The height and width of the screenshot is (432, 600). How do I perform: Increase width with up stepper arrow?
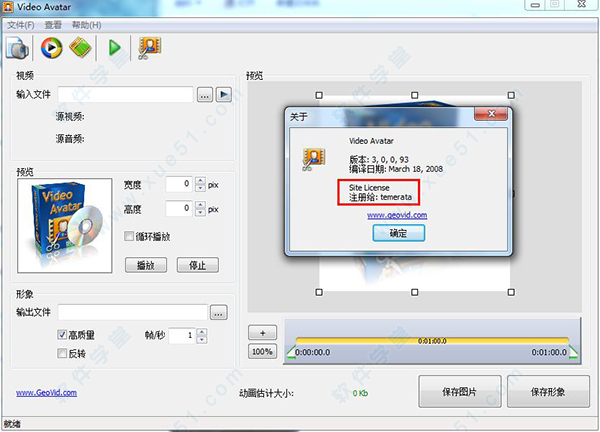click(201, 180)
